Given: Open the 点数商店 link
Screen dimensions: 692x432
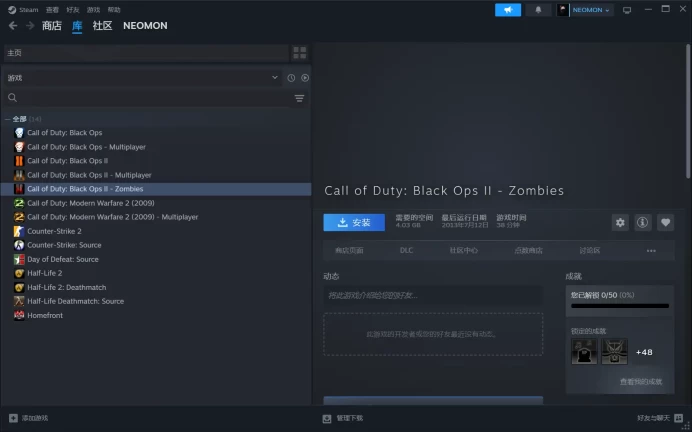Looking at the screenshot, I should [x=528, y=250].
